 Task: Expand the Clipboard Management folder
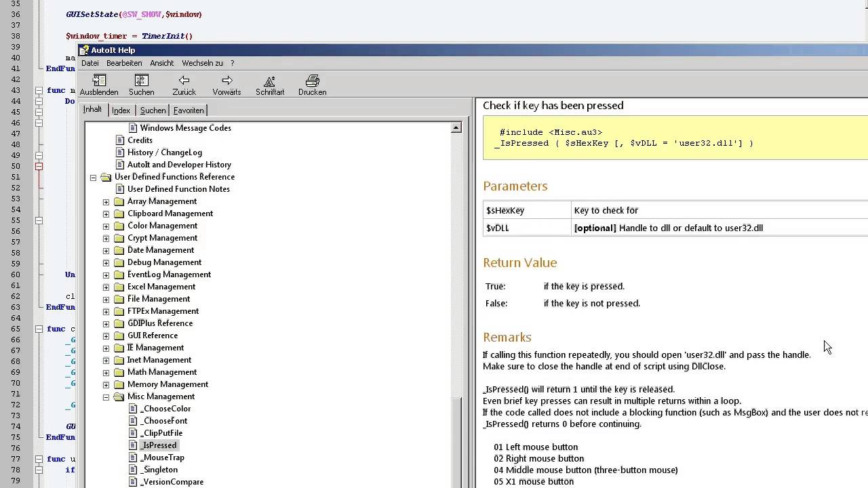106,213
